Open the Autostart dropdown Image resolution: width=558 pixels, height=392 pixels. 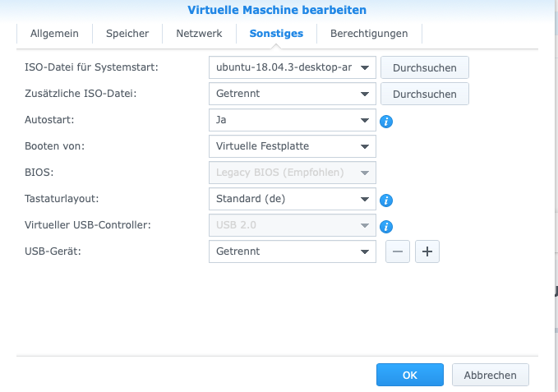click(293, 120)
